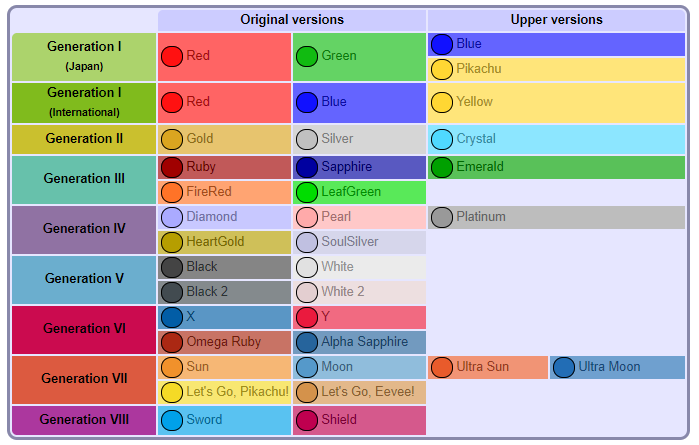This screenshot has height=445, width=699.
Task: Click the green circle icon beside Emerald
Action: [x=442, y=167]
